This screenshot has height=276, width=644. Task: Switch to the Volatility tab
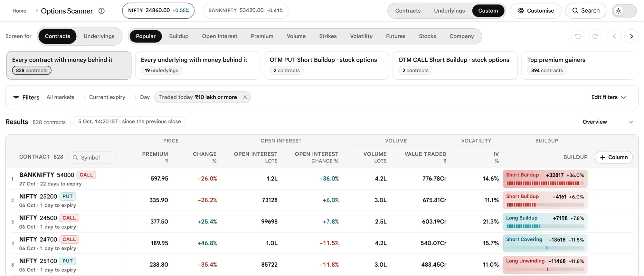[361, 36]
